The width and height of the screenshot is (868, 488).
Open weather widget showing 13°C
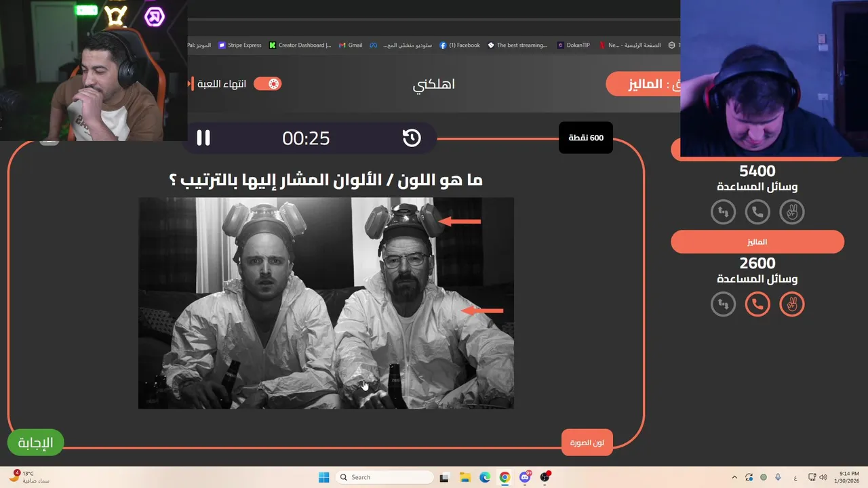click(x=28, y=477)
